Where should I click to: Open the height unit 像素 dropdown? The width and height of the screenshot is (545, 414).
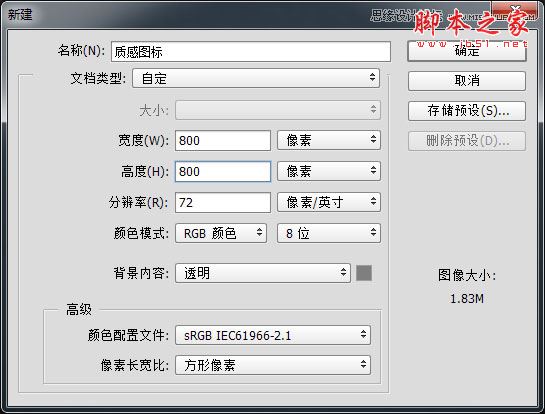click(329, 171)
